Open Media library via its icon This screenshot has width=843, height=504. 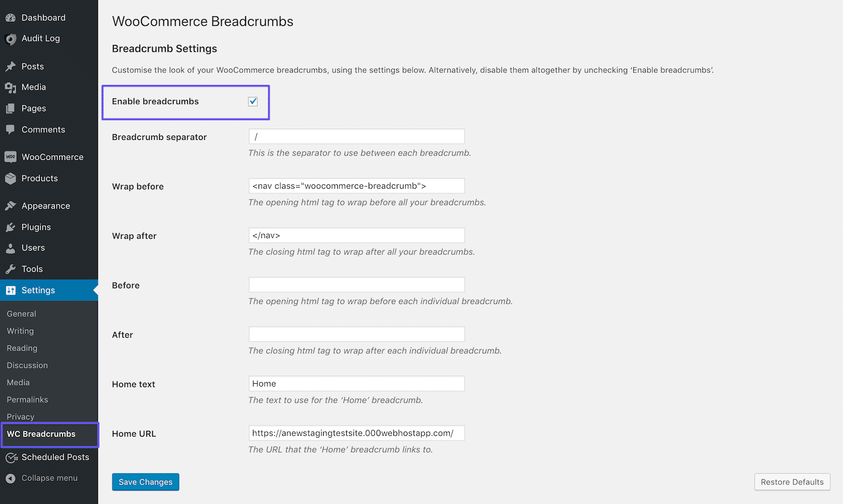point(11,87)
